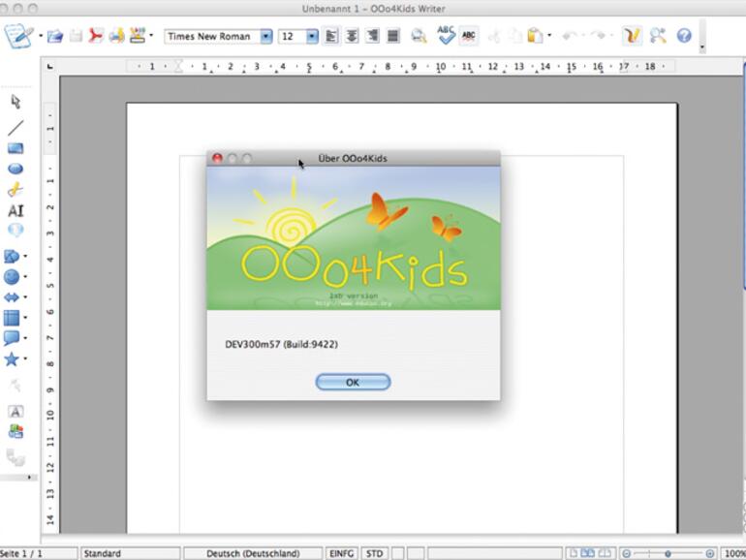The height and width of the screenshot is (560, 746).
Task: Open the Help question mark icon
Action: click(x=684, y=36)
